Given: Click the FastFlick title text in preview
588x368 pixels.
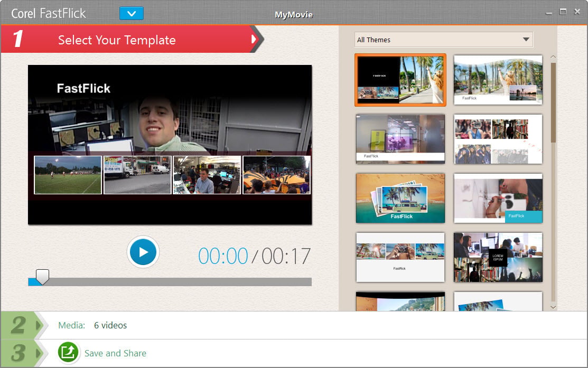Looking at the screenshot, I should click(83, 89).
